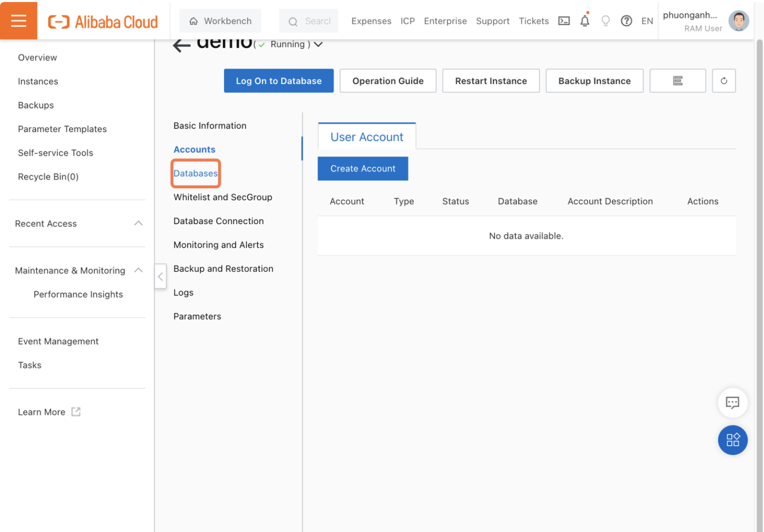
Task: Open the CloudShell terminal icon
Action: (564, 21)
